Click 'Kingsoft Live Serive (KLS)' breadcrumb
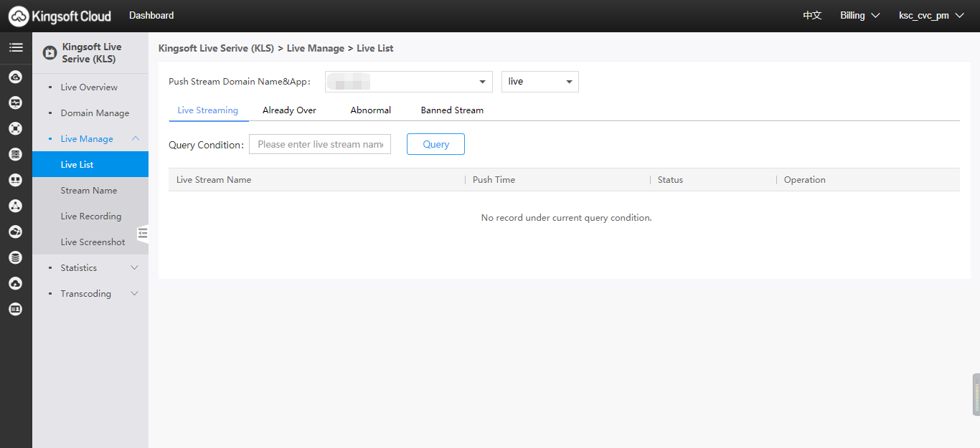Image resolution: width=980 pixels, height=448 pixels. click(x=216, y=49)
